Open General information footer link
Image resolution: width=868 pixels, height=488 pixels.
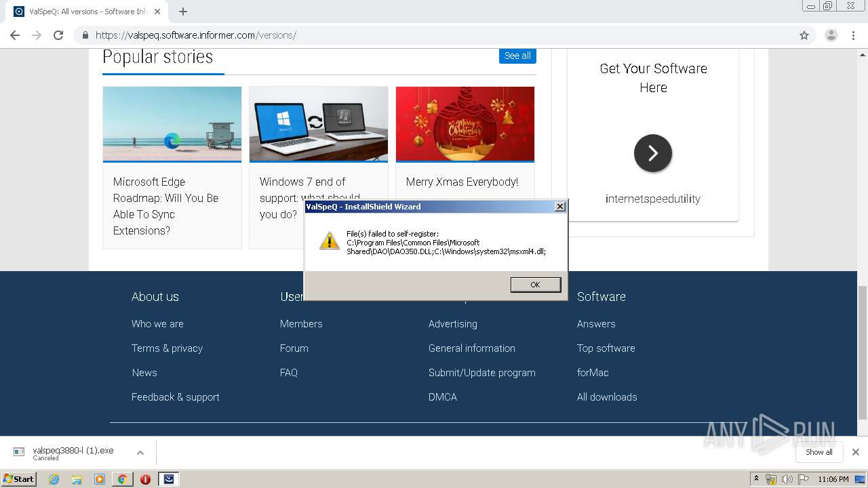point(472,348)
